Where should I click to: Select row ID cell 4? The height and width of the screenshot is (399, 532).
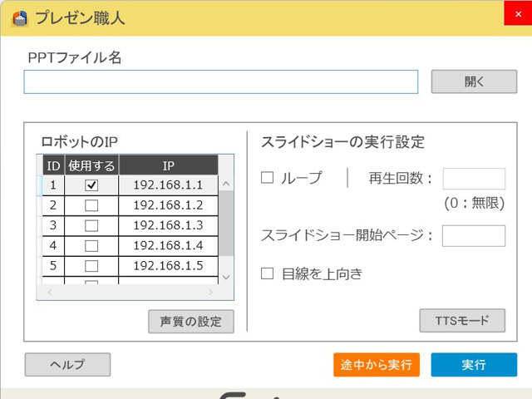pyautogui.click(x=53, y=246)
